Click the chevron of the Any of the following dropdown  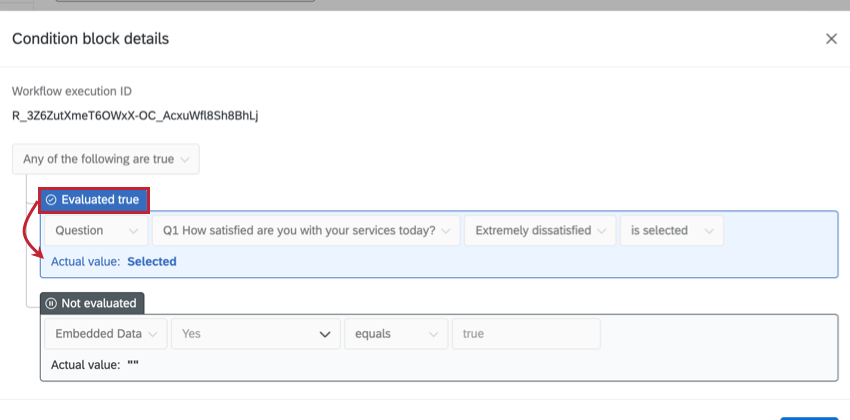(184, 160)
